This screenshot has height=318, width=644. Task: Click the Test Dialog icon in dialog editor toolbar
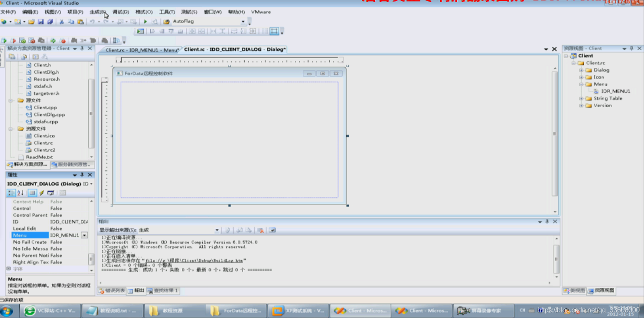140,31
